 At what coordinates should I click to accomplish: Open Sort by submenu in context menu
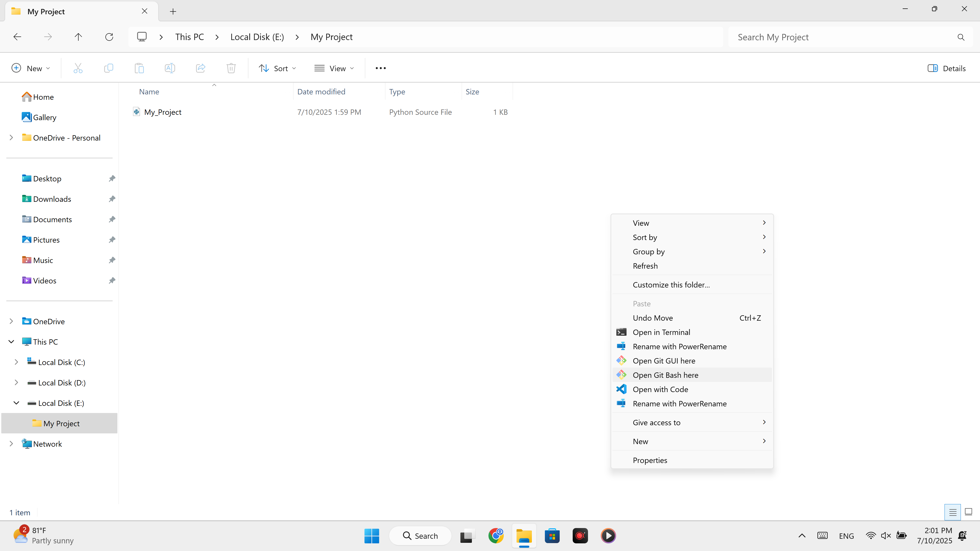pyautogui.click(x=692, y=237)
